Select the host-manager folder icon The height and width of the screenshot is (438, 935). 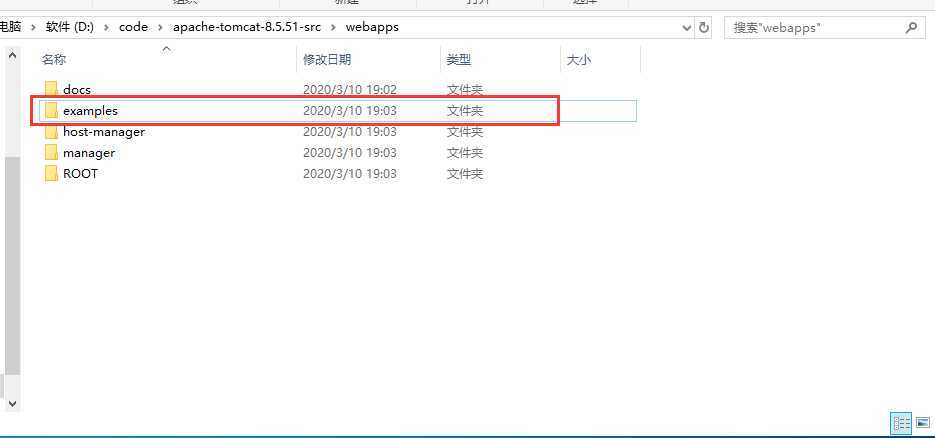point(52,132)
